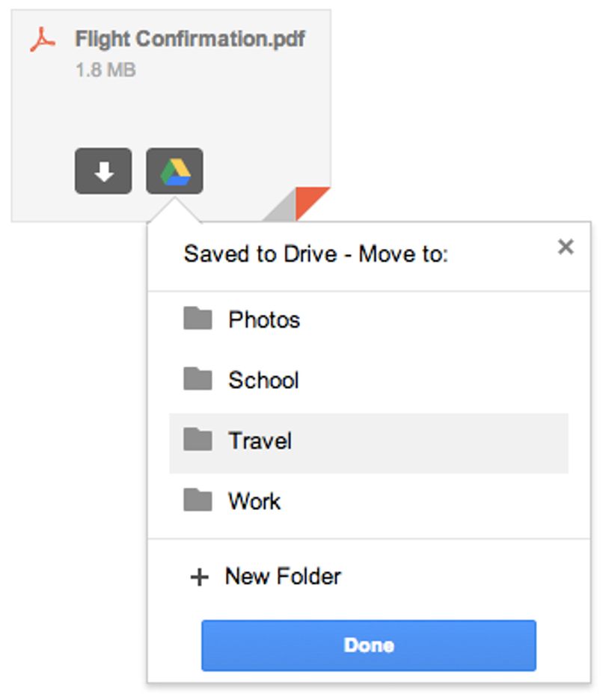Viewport: 606px width, 700px height.
Task: Pick the Work folder label
Action: point(254,501)
